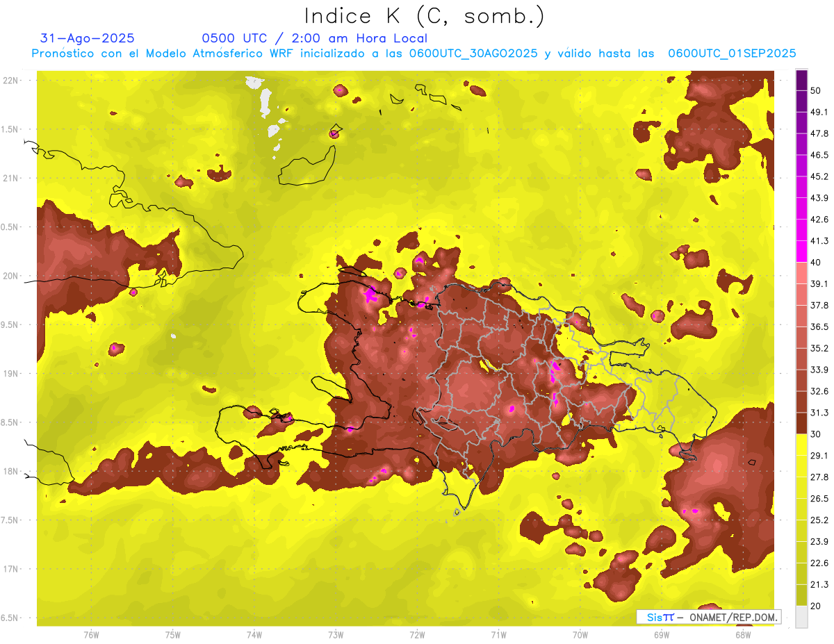Screen dimensions: 834x644
Task: Click the colorbar value 21.3
Action: point(819,585)
